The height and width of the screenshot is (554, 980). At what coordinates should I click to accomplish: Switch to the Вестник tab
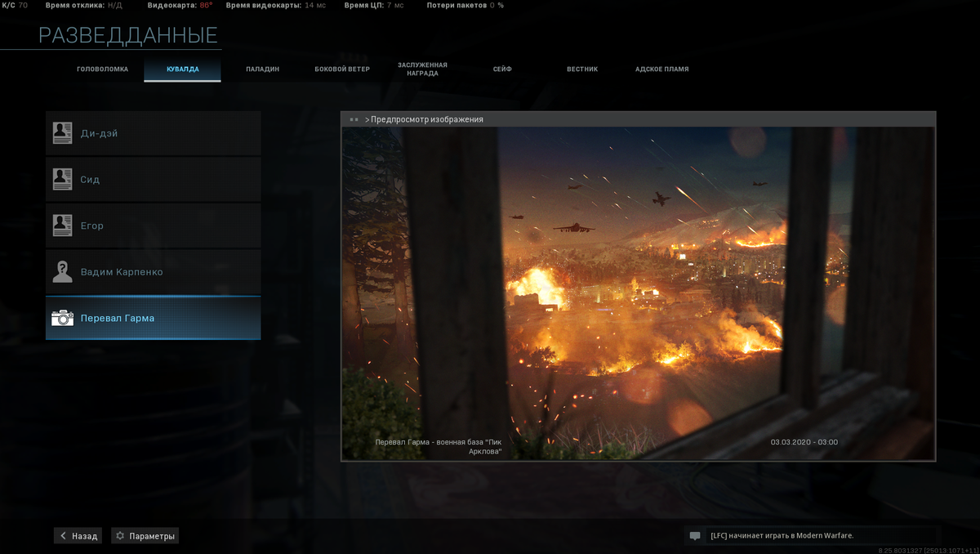click(x=582, y=69)
